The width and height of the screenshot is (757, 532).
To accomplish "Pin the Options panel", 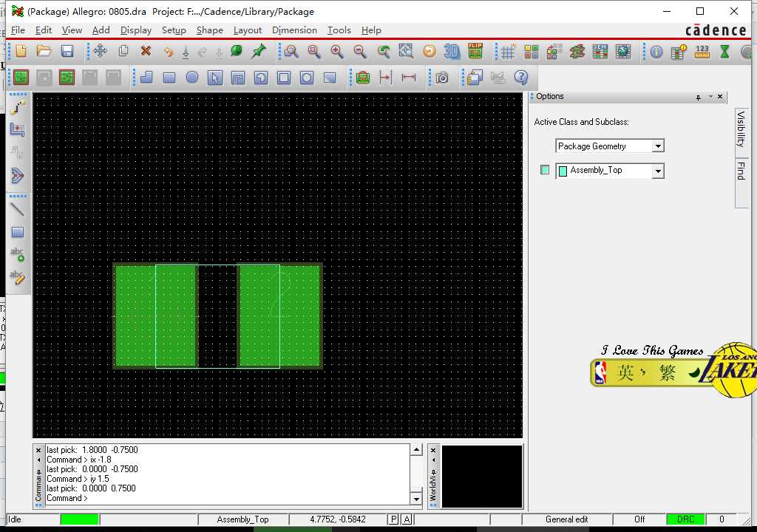I will coord(698,97).
